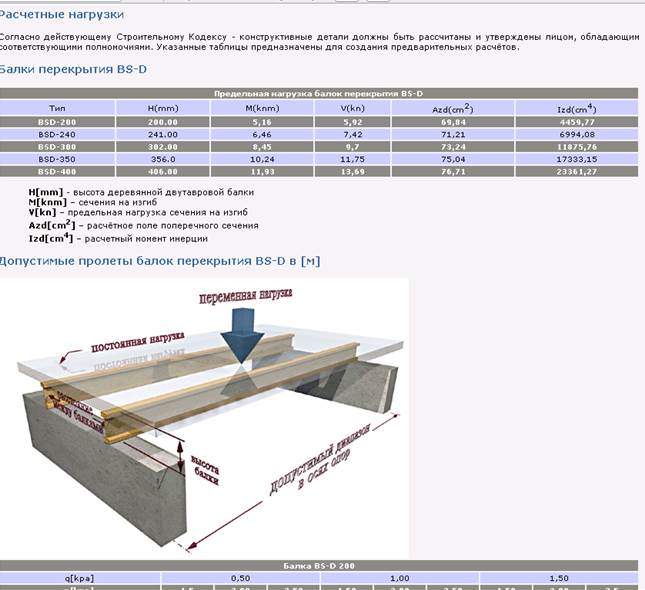Click the 23361,27 inertia value cell

[x=577, y=170]
